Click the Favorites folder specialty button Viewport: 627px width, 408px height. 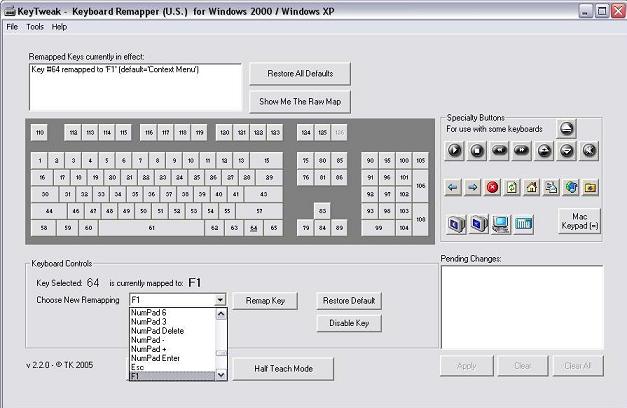point(590,187)
